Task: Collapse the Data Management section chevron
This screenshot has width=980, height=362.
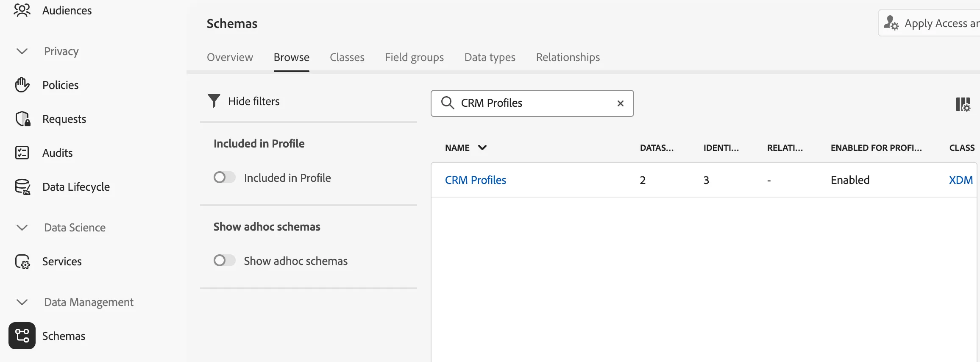Action: click(22, 302)
